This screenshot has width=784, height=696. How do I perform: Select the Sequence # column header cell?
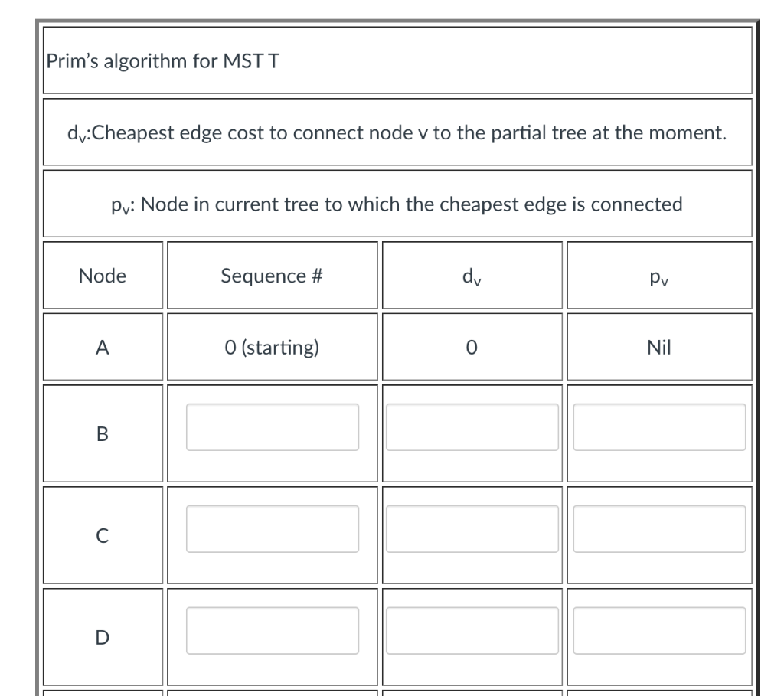tap(271, 275)
